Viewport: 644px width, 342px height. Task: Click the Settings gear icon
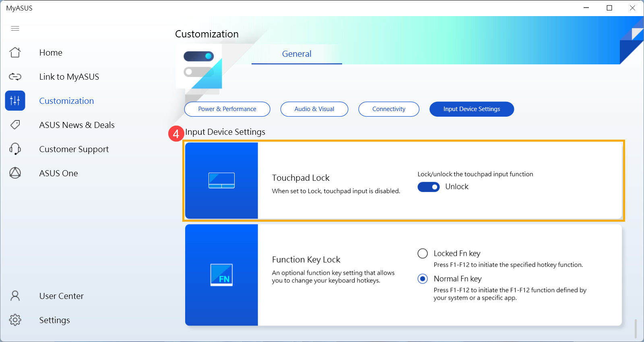15,320
